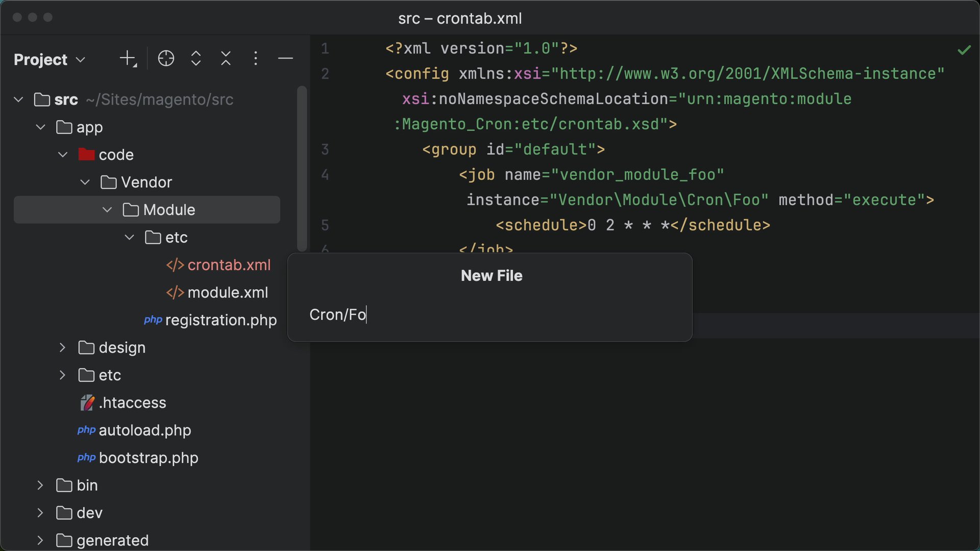Hide the Project tool window
This screenshot has width=980, height=551.
(285, 59)
